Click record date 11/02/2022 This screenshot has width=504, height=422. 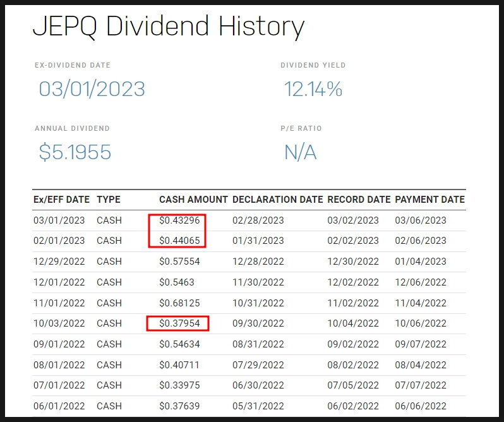tap(353, 303)
